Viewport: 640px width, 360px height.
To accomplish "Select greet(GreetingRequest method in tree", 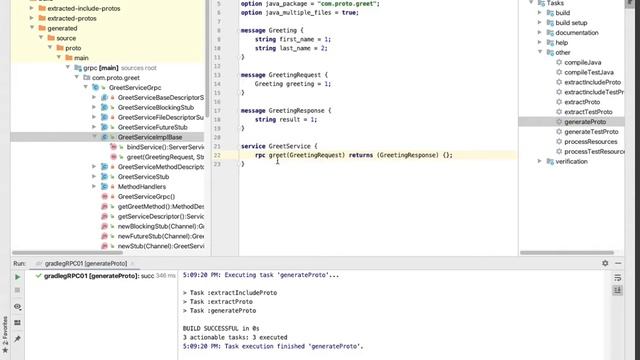I will tap(165, 157).
